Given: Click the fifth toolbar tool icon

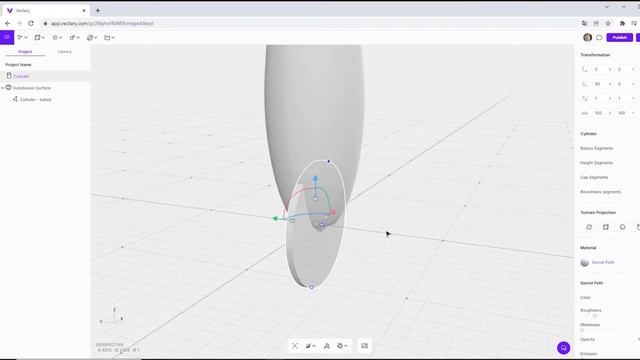Looking at the screenshot, I should (x=90, y=38).
